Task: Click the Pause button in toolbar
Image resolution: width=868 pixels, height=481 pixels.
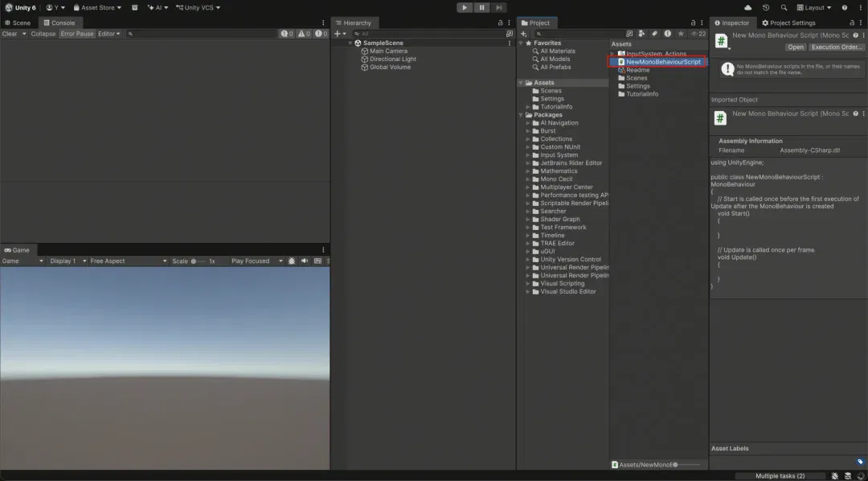Action: pyautogui.click(x=481, y=8)
